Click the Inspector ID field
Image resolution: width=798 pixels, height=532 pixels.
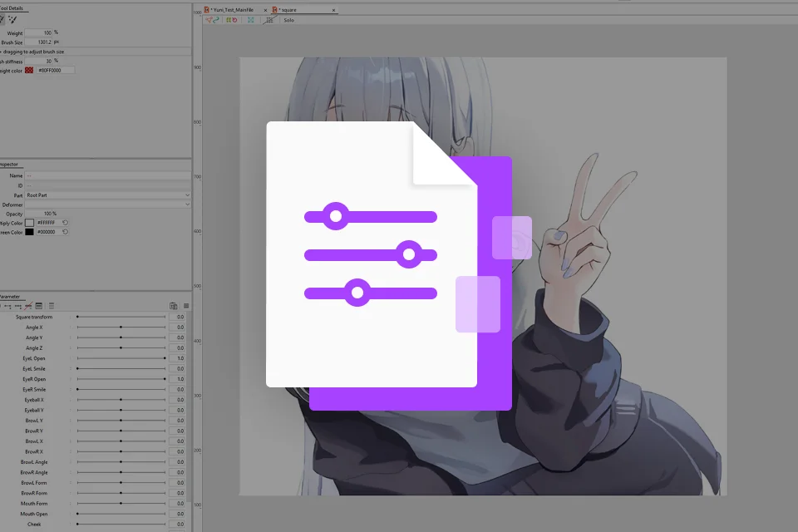(108, 185)
